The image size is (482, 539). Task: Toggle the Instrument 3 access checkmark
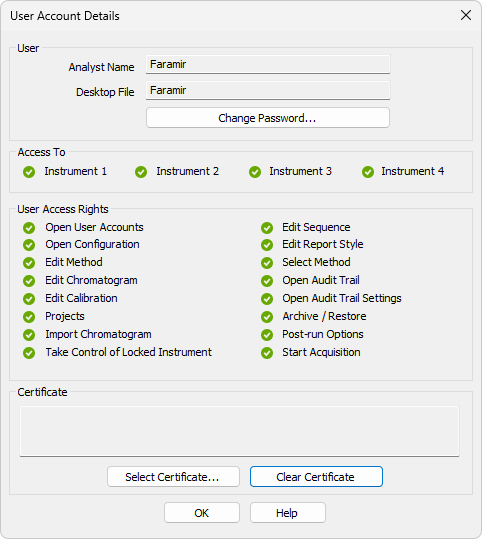tap(255, 172)
